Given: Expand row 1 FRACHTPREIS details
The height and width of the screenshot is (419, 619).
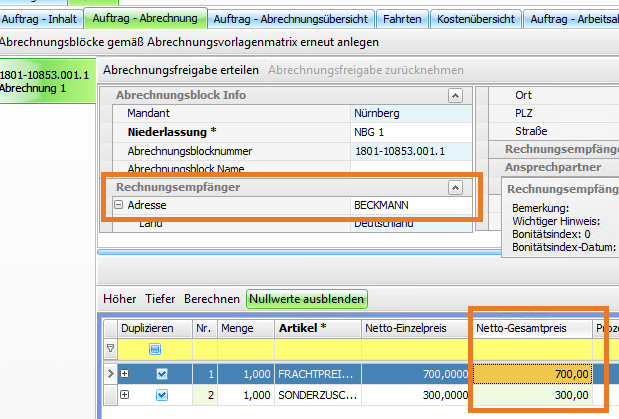Looking at the screenshot, I should (x=125, y=373).
